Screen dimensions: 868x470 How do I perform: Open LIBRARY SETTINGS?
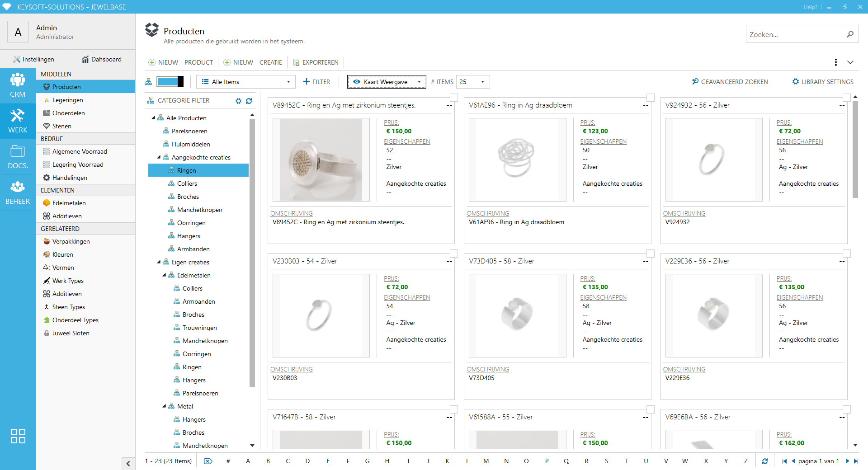pyautogui.click(x=823, y=82)
